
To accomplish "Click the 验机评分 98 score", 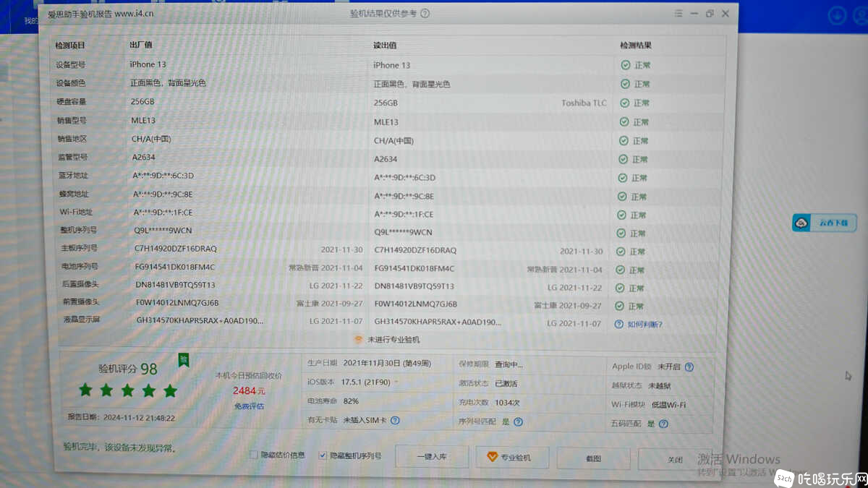I will pyautogui.click(x=128, y=369).
